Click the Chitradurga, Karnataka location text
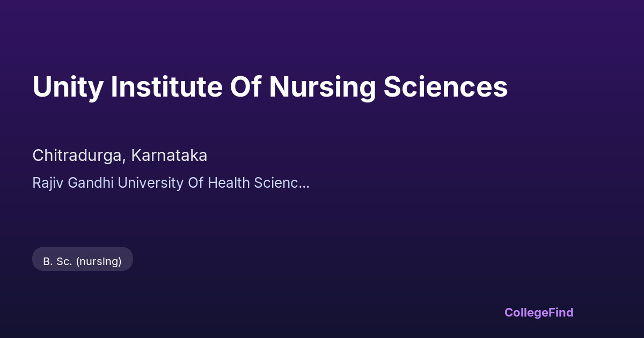 [x=120, y=156]
